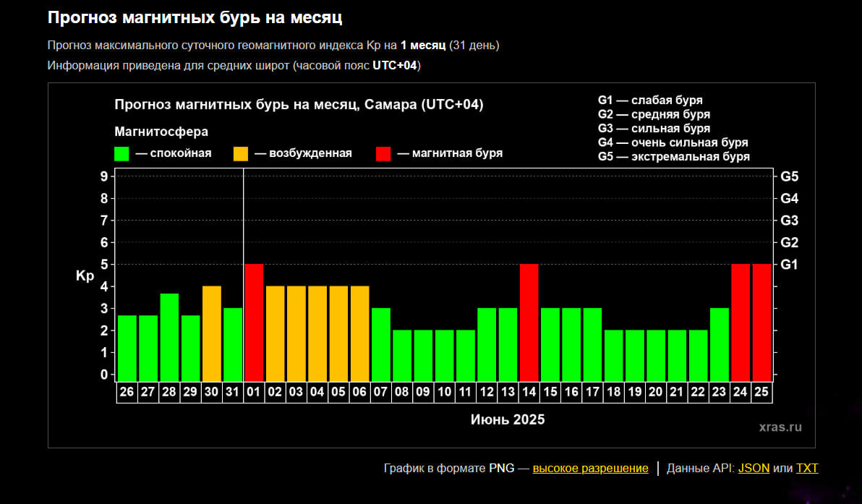Select the red bar for June 01
Viewport: 862px width, 504px height.
(254, 323)
